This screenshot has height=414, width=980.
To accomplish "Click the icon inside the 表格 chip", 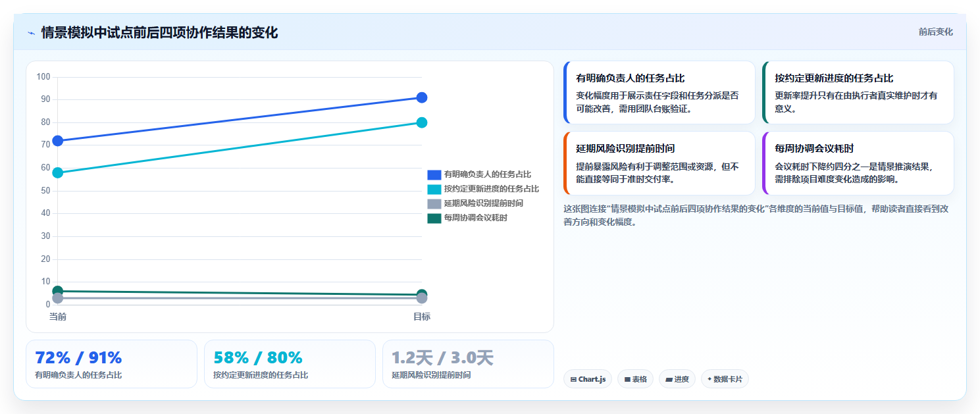I will [627, 379].
